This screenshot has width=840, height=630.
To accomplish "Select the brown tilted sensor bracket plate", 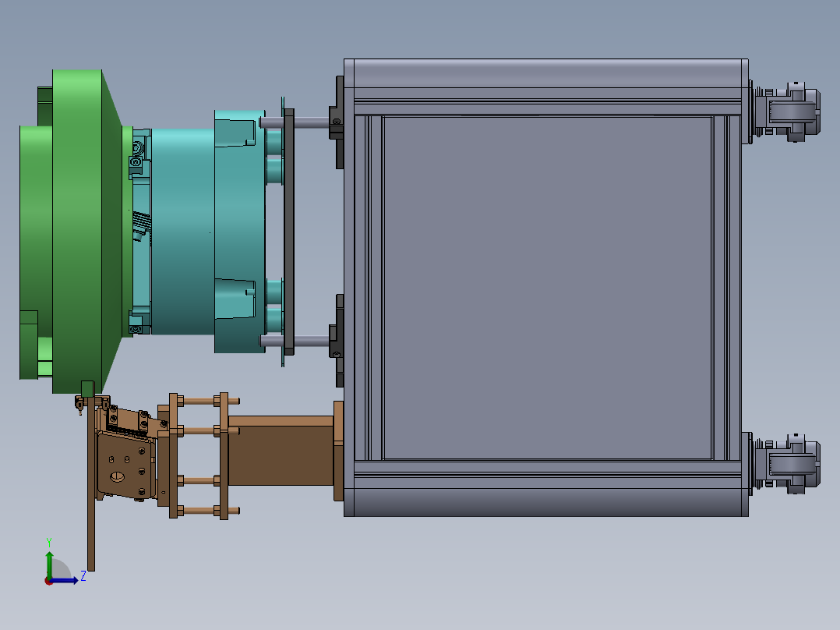I will pos(126,465).
